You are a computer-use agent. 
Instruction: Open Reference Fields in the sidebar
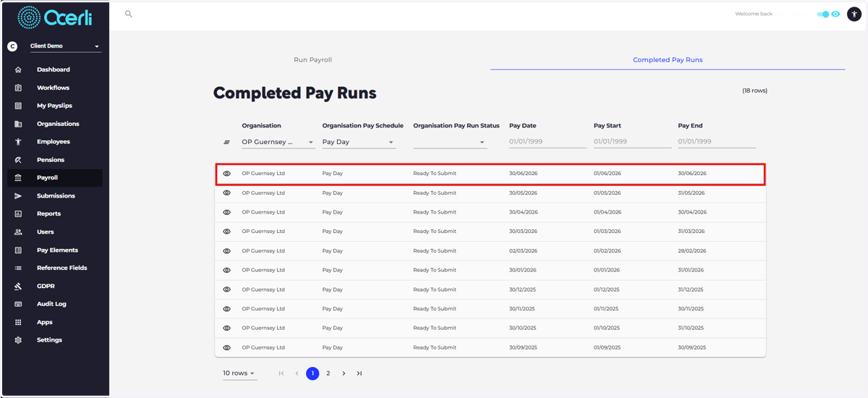[x=61, y=268]
